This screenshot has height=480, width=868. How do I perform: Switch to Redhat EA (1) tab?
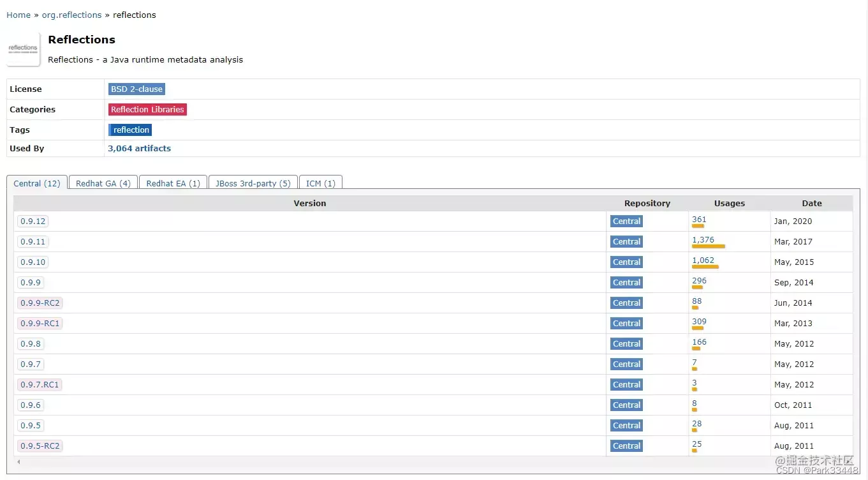173,183
